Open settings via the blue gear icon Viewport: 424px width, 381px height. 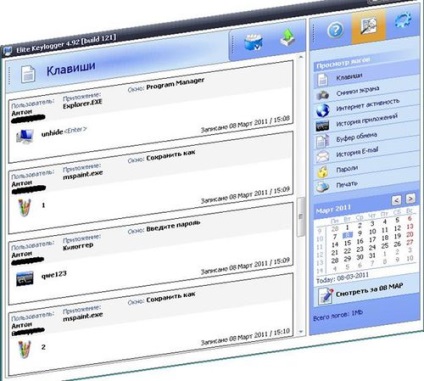[x=403, y=21]
